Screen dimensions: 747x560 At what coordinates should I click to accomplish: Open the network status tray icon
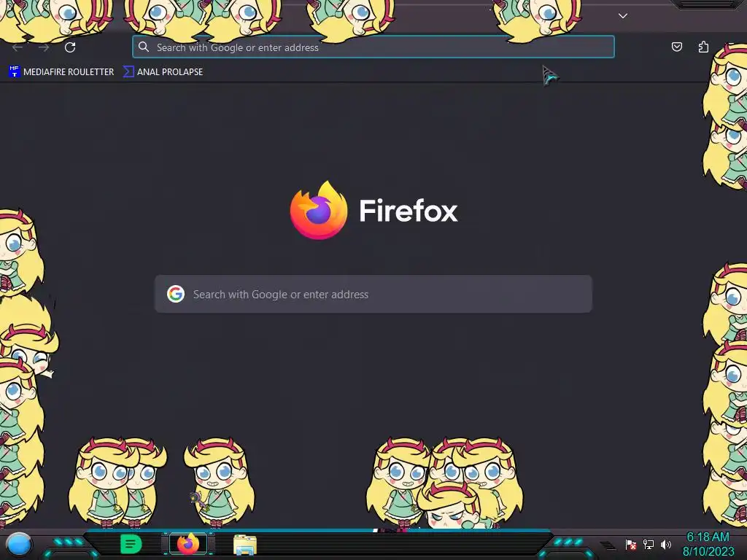pos(649,544)
